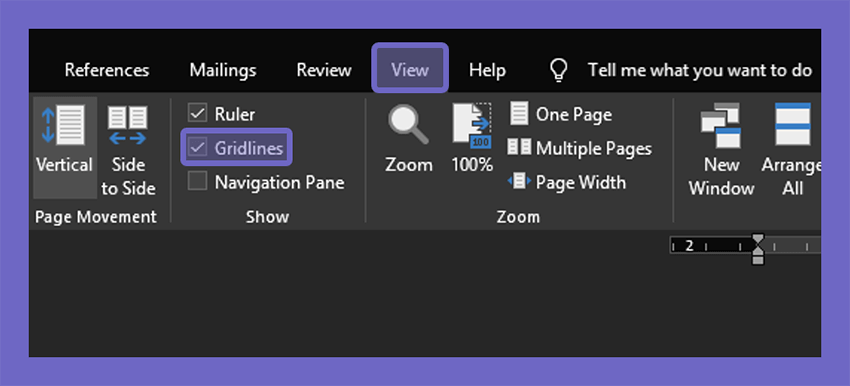
Task: Click the Tell me what you want to do box
Action: 700,70
